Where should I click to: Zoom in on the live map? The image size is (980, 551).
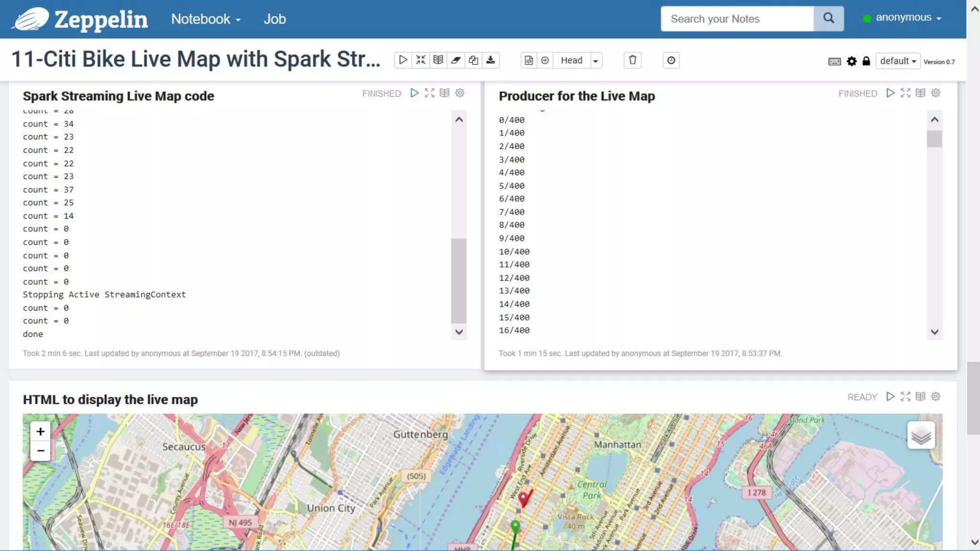(x=41, y=431)
